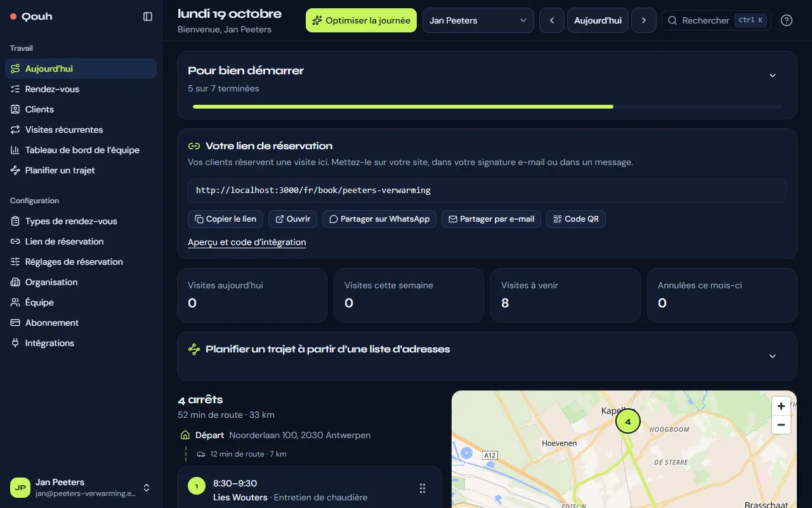Go to next day arrow
Screen dimensions: 812x508
(644, 20)
